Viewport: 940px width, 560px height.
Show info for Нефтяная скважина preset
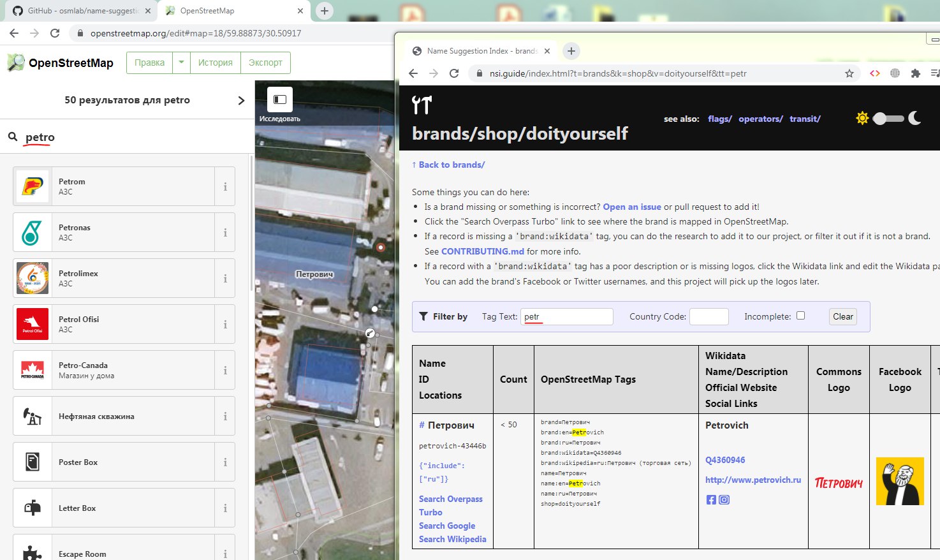coord(225,416)
